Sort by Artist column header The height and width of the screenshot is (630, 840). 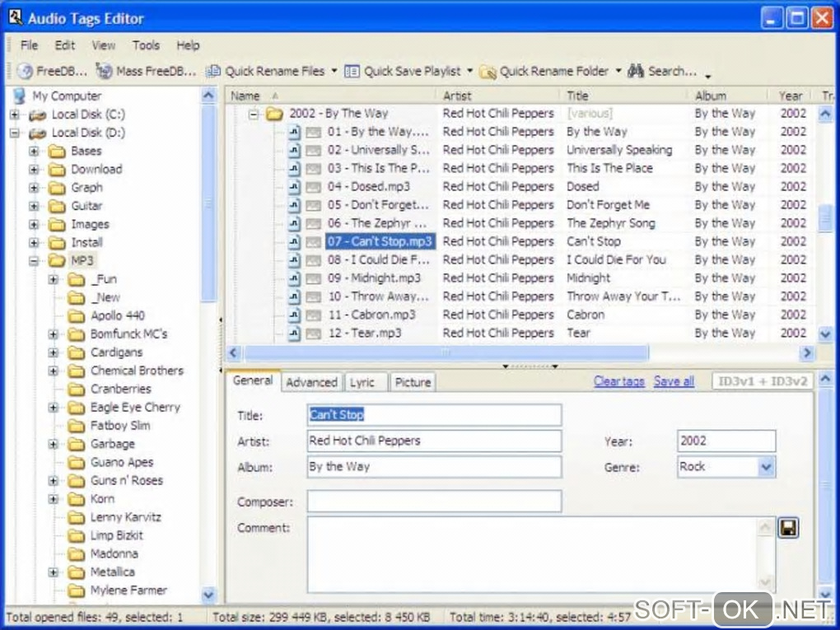[500, 96]
